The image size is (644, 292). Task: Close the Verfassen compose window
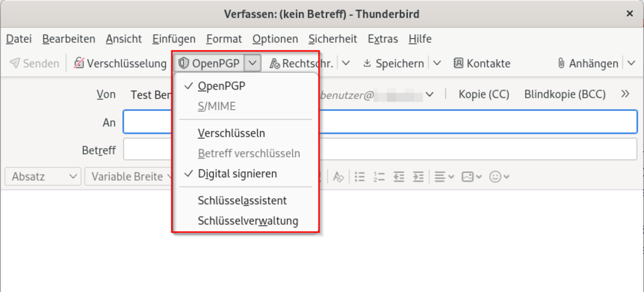(629, 14)
